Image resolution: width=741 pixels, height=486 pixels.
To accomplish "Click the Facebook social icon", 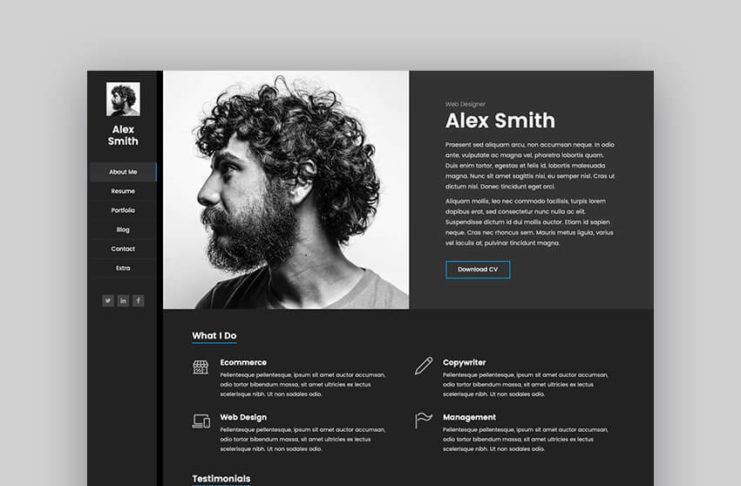I will pos(138,301).
